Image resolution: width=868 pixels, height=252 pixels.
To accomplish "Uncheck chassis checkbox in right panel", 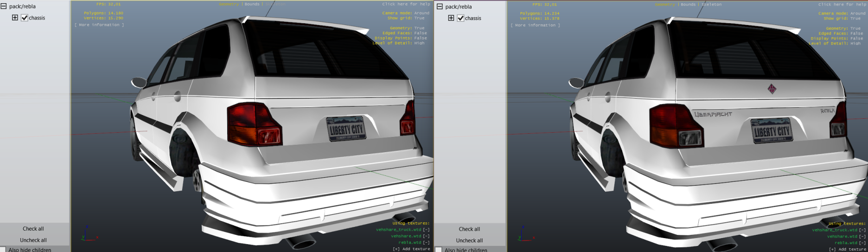I will click(x=460, y=18).
